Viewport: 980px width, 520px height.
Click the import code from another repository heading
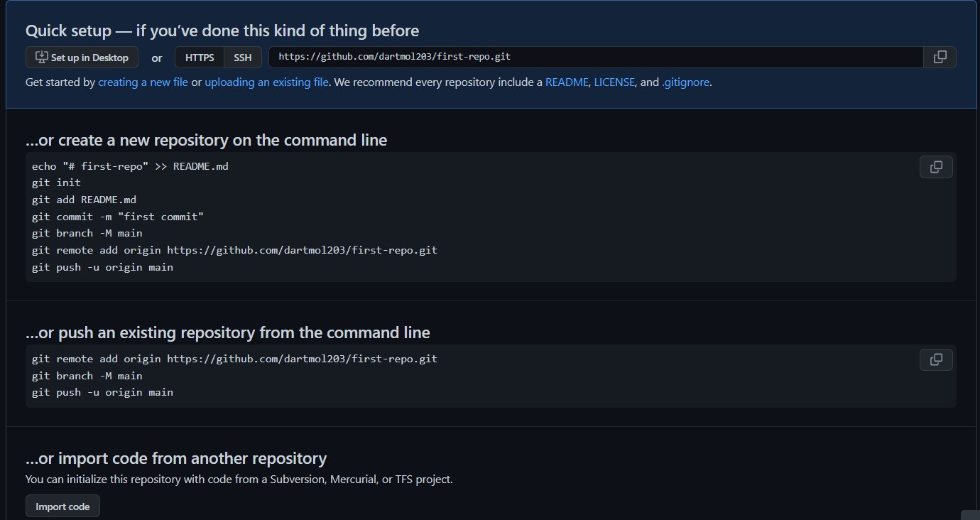tap(176, 458)
